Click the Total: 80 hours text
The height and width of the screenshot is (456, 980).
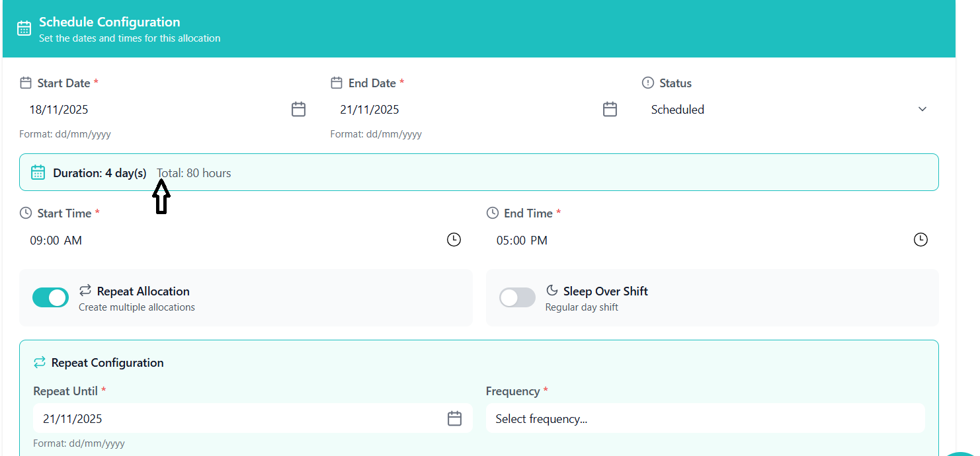pyautogui.click(x=194, y=173)
